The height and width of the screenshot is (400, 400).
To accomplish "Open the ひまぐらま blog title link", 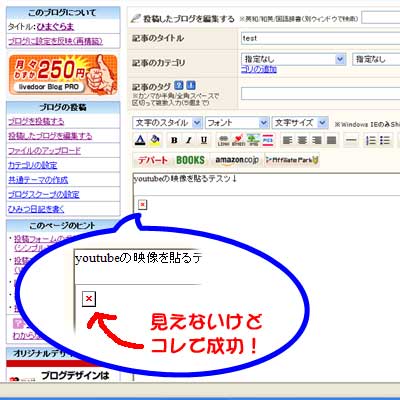I will pyautogui.click(x=55, y=27).
